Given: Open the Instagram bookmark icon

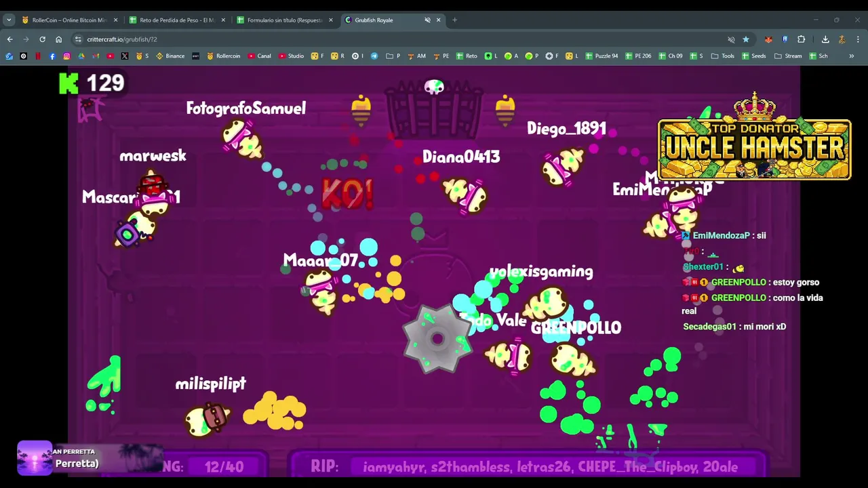Looking at the screenshot, I should click(66, 56).
